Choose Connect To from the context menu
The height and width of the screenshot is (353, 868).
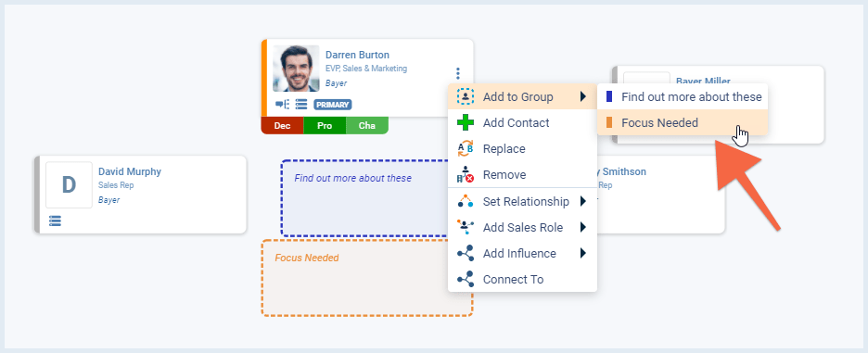point(522,280)
